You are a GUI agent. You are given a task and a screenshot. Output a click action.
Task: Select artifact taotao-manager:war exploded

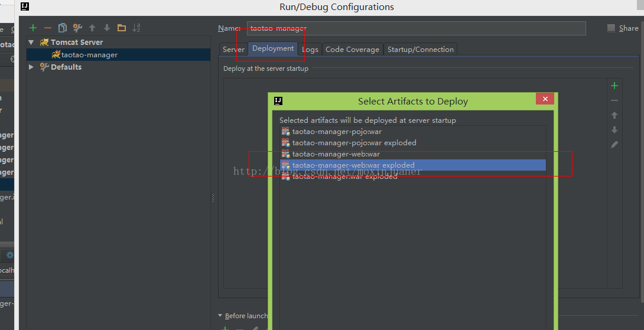(x=413, y=176)
